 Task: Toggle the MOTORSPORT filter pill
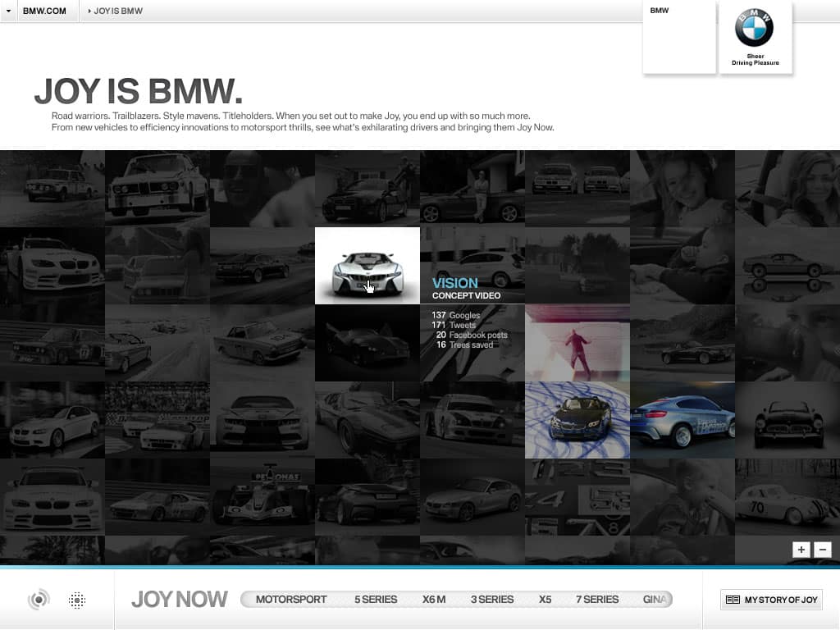pyautogui.click(x=290, y=599)
